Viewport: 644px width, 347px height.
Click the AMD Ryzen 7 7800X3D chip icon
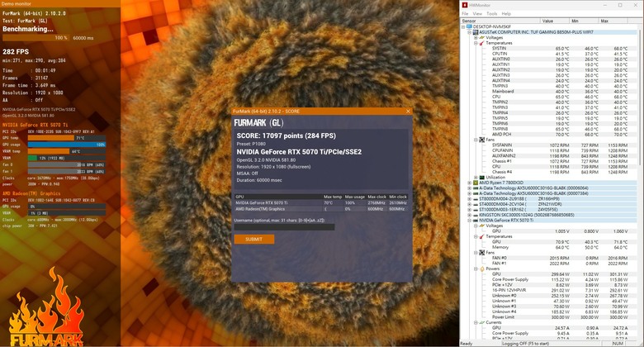tap(476, 183)
